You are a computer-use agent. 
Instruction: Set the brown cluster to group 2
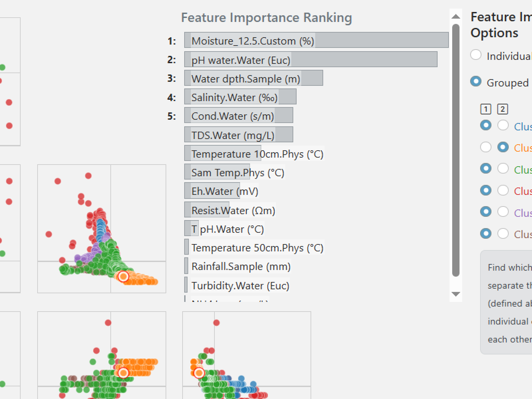tap(503, 233)
